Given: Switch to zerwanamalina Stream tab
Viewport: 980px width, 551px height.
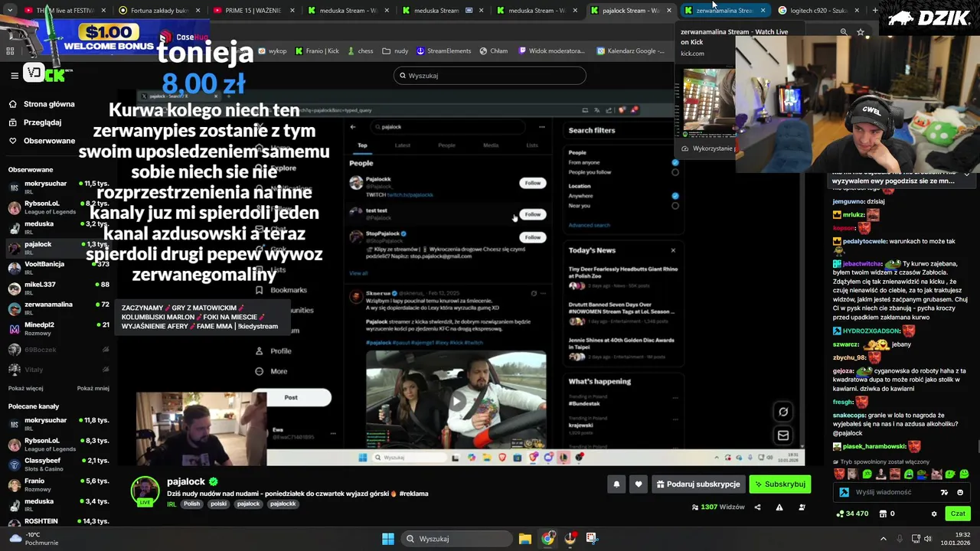Looking at the screenshot, I should click(x=724, y=11).
